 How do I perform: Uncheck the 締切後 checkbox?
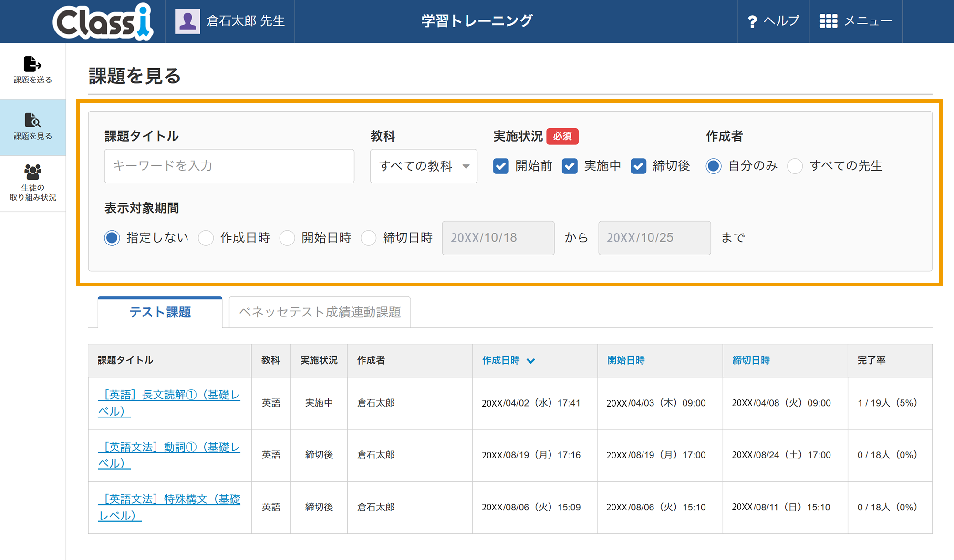[x=638, y=166]
